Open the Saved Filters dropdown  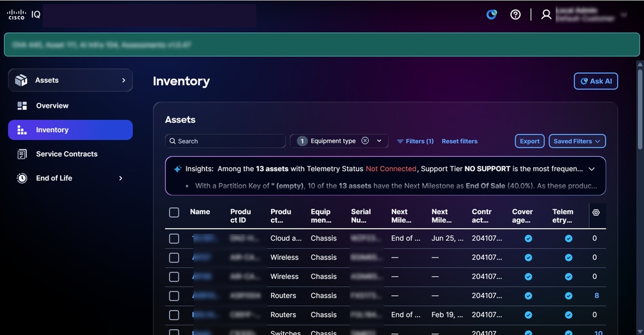point(577,141)
